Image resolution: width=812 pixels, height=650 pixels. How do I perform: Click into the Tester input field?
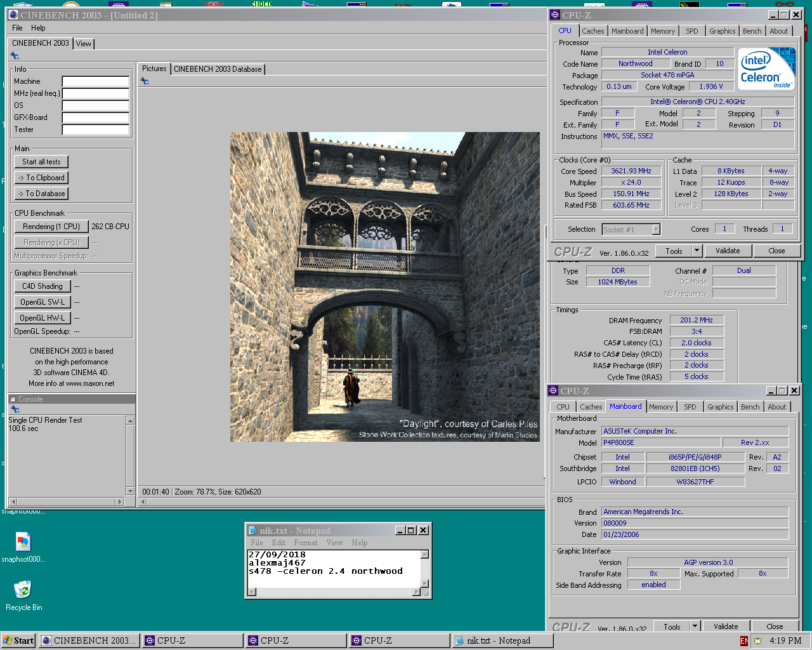pyautogui.click(x=96, y=129)
